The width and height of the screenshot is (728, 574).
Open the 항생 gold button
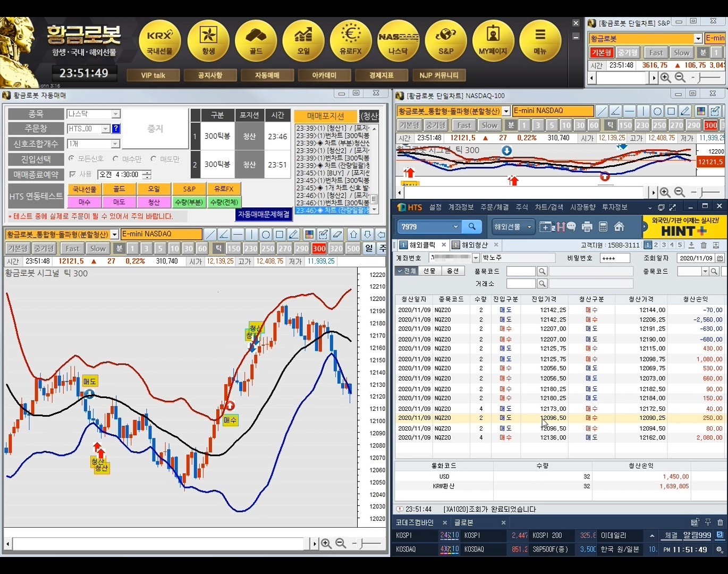click(x=208, y=41)
